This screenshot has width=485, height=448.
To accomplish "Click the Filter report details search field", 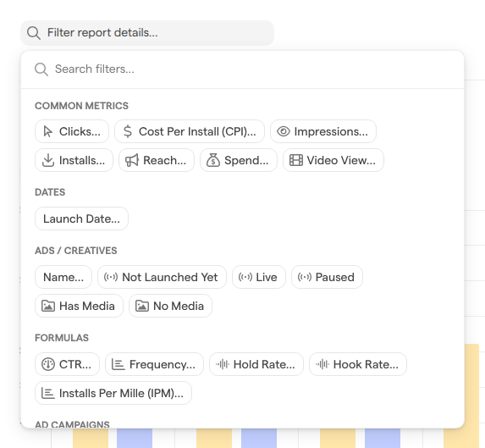I will (147, 33).
